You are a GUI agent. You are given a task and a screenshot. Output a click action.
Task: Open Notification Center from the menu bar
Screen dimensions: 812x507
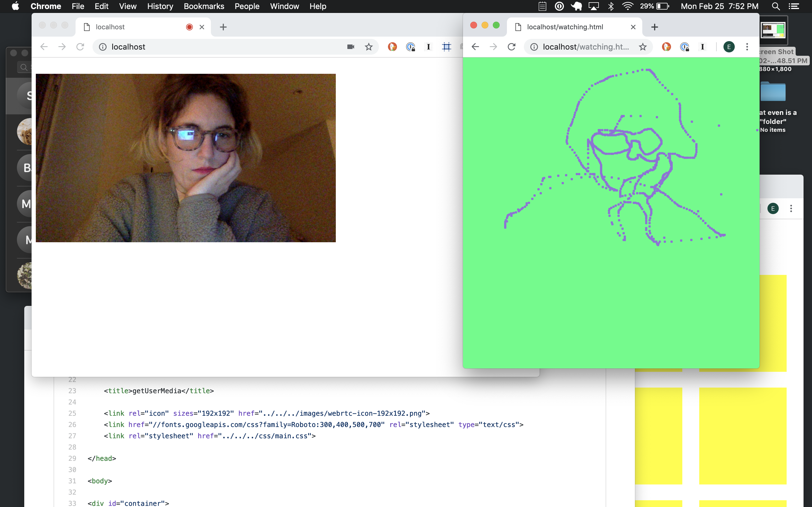pyautogui.click(x=794, y=6)
